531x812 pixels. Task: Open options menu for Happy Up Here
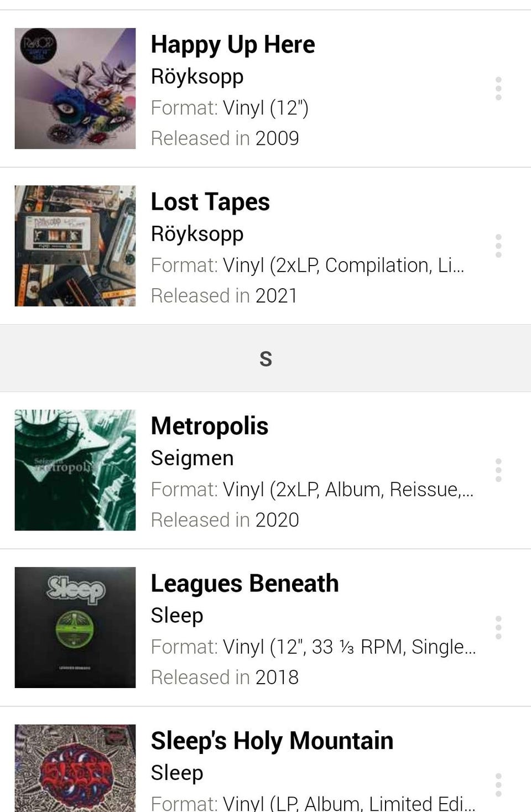pyautogui.click(x=498, y=89)
